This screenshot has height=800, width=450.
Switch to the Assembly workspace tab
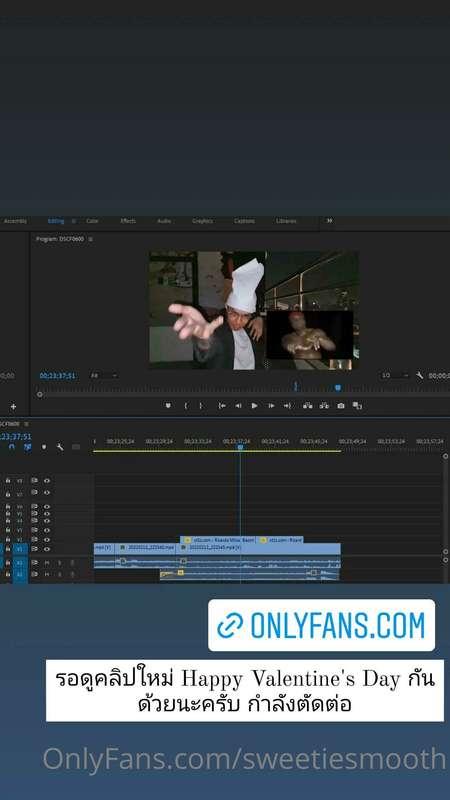(x=15, y=221)
